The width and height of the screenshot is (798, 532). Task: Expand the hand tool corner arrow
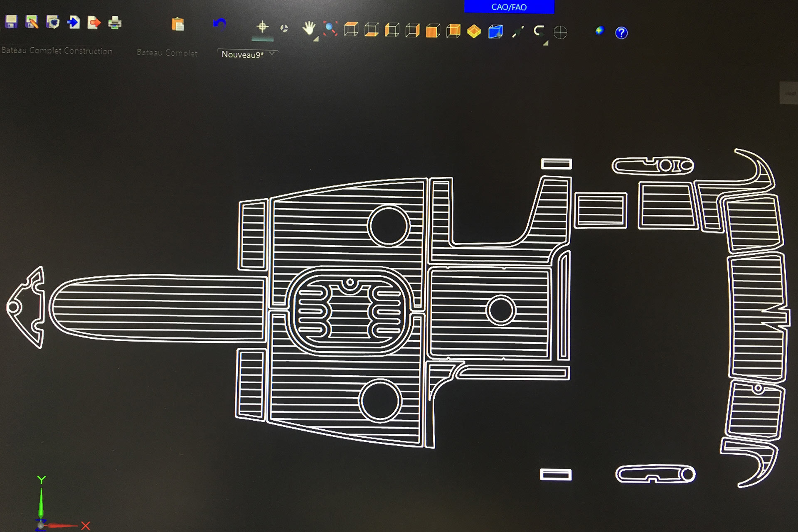click(x=316, y=39)
